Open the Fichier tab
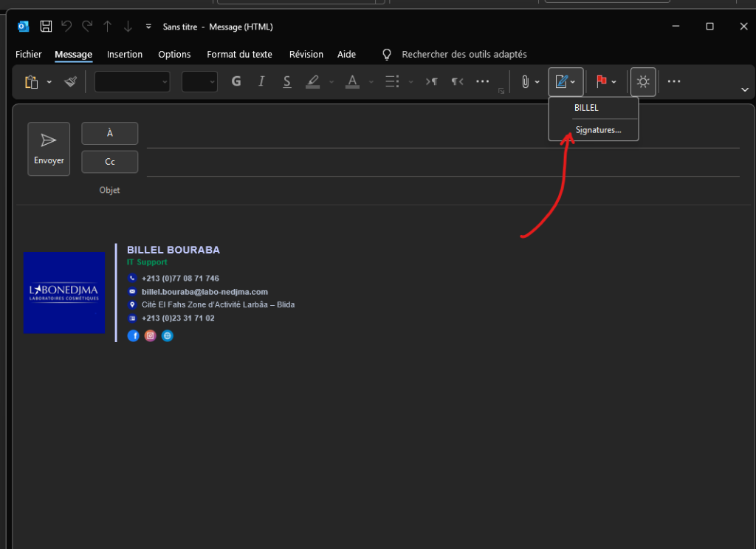The width and height of the screenshot is (756, 549). pos(29,55)
